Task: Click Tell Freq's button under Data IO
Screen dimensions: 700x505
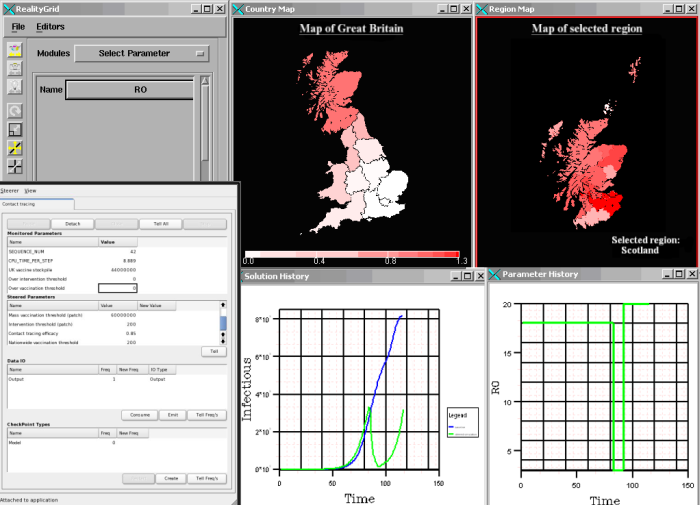Action: (207, 415)
